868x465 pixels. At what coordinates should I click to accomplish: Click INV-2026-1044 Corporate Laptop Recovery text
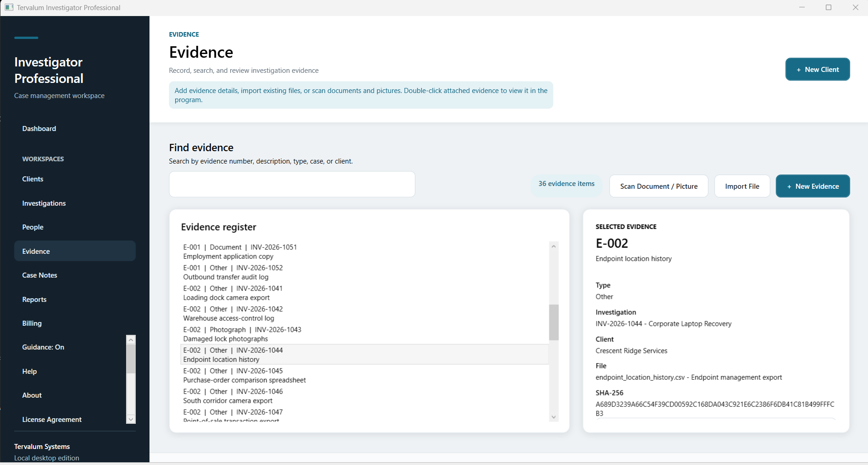point(663,324)
